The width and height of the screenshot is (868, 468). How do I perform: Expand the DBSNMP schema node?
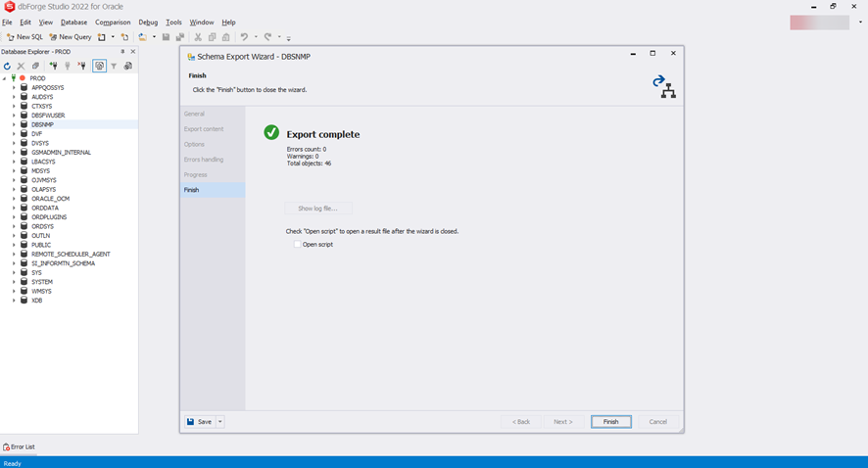point(14,125)
